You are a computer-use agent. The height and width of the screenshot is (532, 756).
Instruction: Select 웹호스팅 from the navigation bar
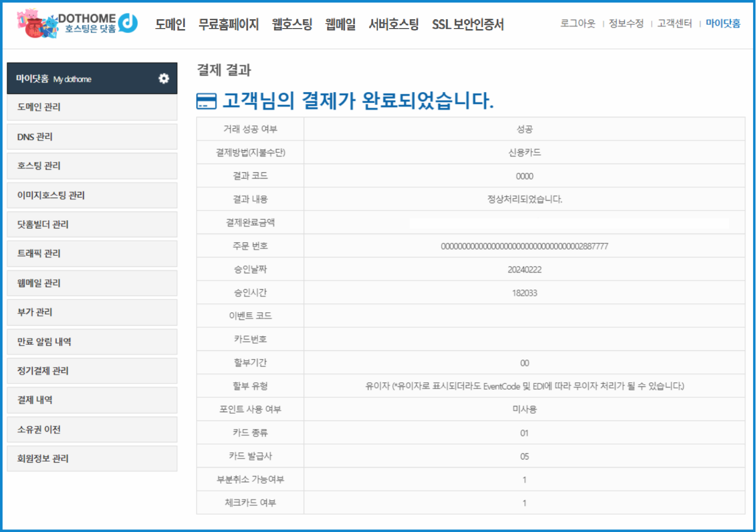click(292, 24)
